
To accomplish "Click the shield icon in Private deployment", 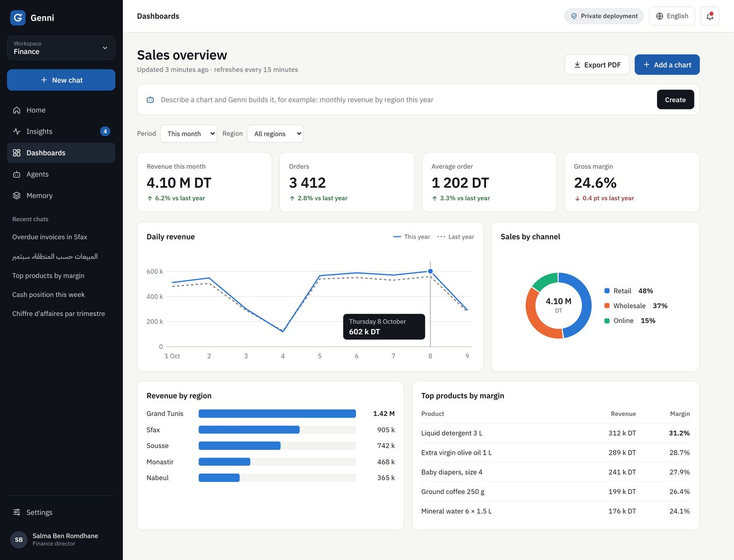I will click(574, 16).
